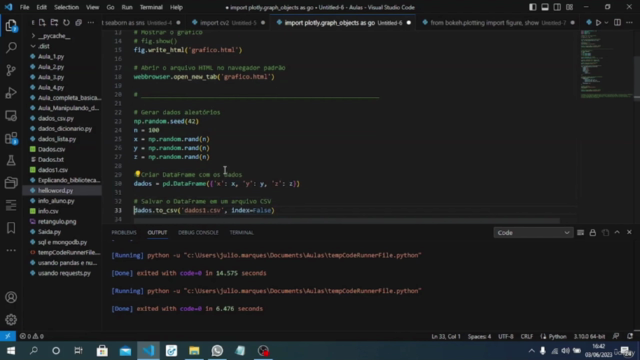The width and height of the screenshot is (640, 360).
Task: Open the Code output channel dropdown
Action: point(533,233)
